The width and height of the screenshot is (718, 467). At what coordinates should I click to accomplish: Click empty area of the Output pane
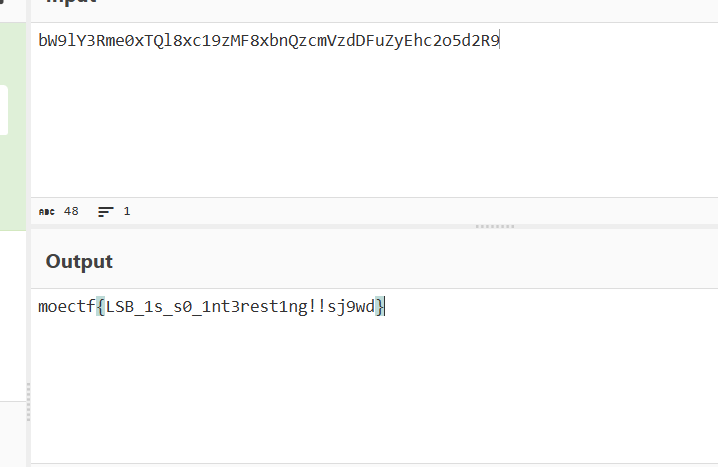click(370, 390)
